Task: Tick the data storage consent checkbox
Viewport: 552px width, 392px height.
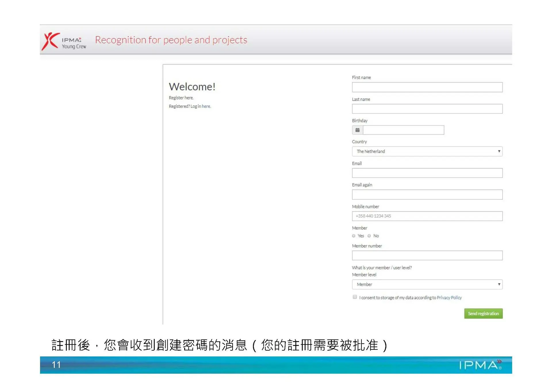Action: pyautogui.click(x=355, y=297)
